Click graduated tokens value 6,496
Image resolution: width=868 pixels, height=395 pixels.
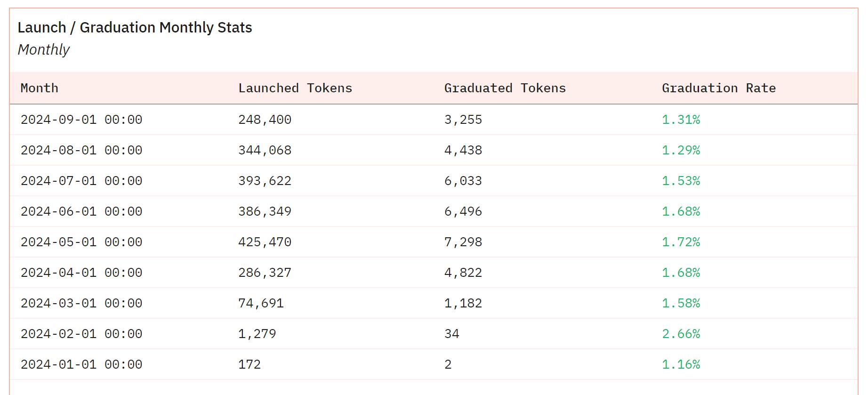pyautogui.click(x=463, y=211)
